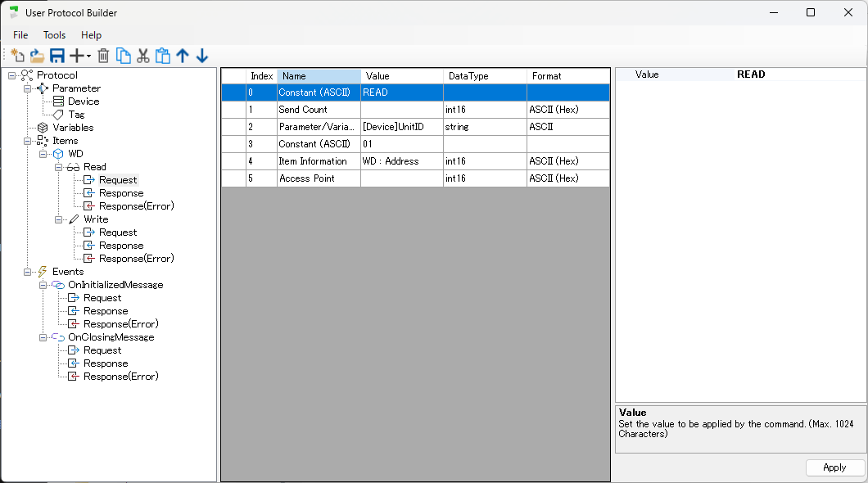Select the Device item in the tree
Screen dimensions: 868x483
tap(83, 102)
